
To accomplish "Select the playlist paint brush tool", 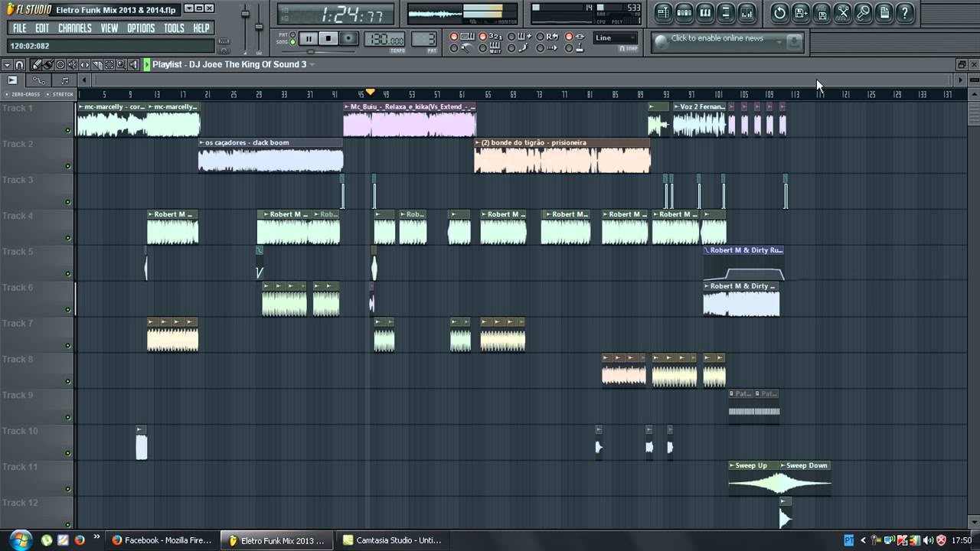I will point(47,65).
